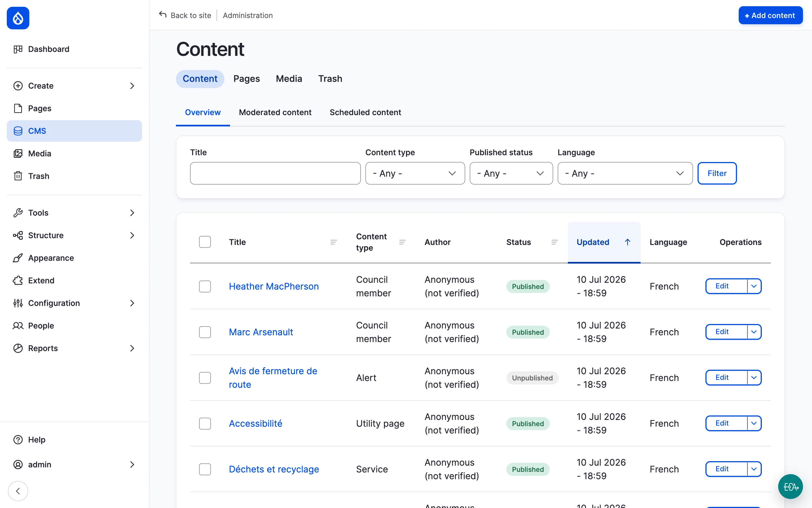The width and height of the screenshot is (812, 508).
Task: Switch to the Pages tab
Action: coord(247,79)
